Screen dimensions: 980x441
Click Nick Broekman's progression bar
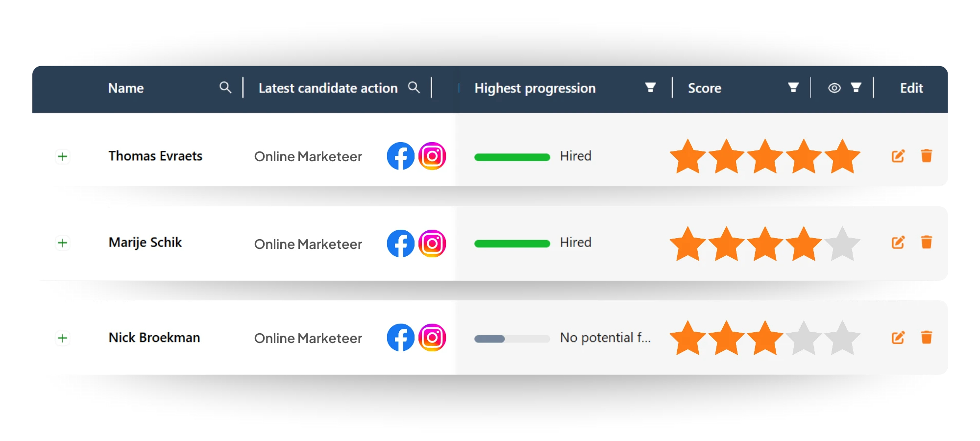coord(512,339)
